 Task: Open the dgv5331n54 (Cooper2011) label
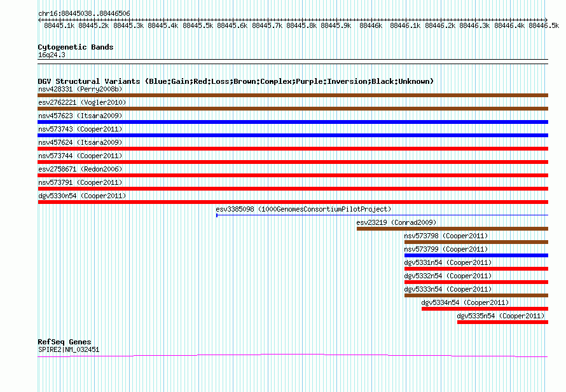(448, 262)
